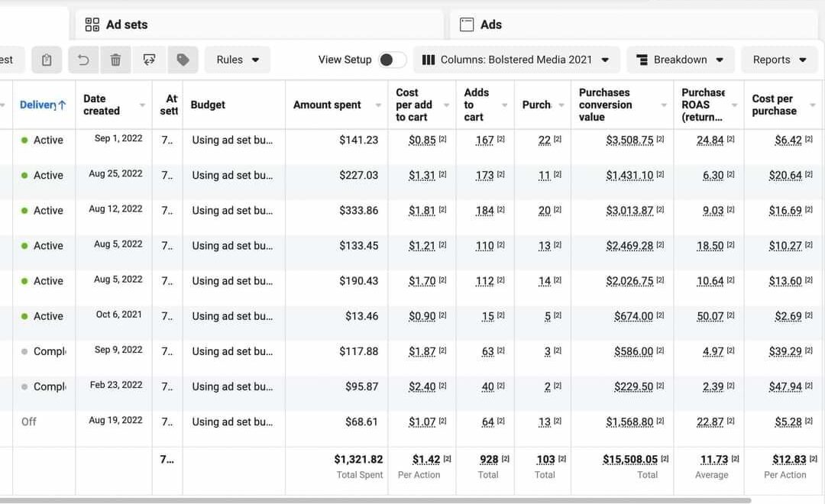Click the icon between trash and tag
The width and height of the screenshot is (825, 504).
149,60
